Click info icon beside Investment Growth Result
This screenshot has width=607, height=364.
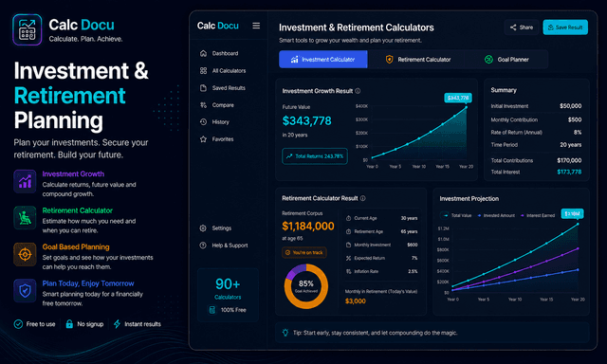[x=358, y=91]
